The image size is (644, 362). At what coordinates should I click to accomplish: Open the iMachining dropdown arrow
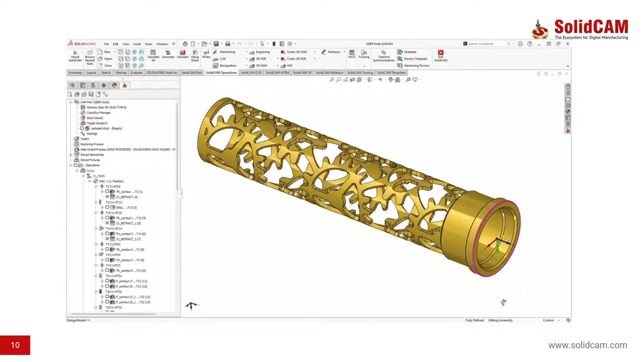coord(247,52)
